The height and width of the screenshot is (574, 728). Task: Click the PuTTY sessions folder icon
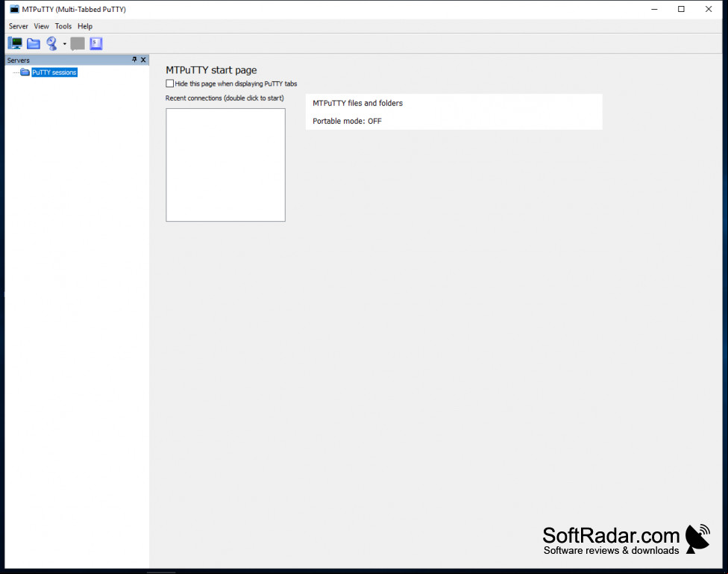(25, 72)
